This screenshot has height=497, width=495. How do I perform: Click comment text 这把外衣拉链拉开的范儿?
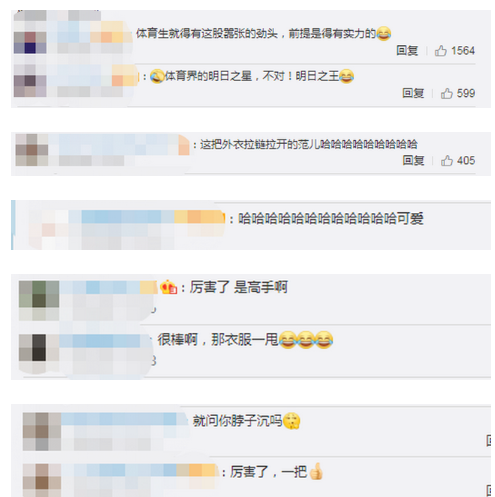point(260,145)
